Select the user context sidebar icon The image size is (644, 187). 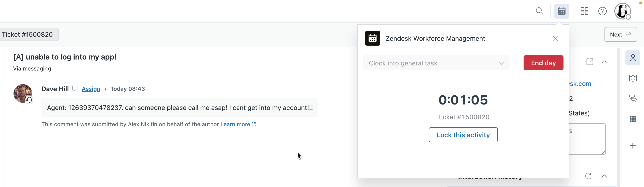(x=633, y=58)
